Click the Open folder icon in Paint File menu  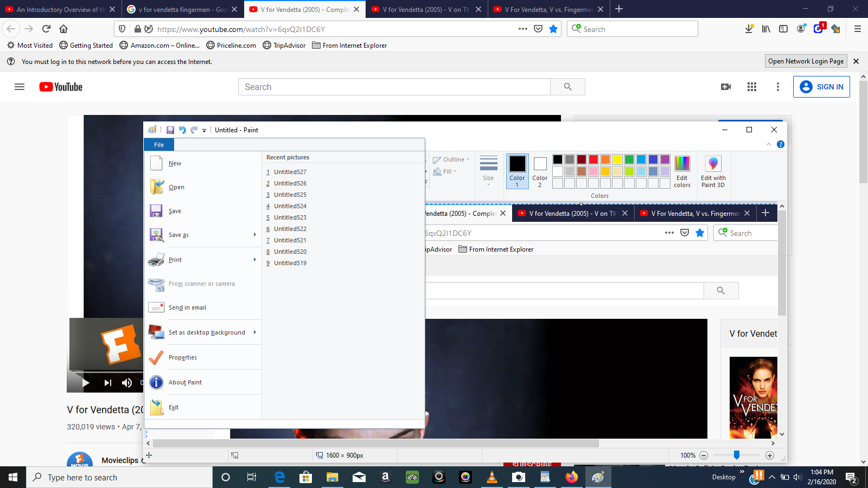(x=156, y=187)
